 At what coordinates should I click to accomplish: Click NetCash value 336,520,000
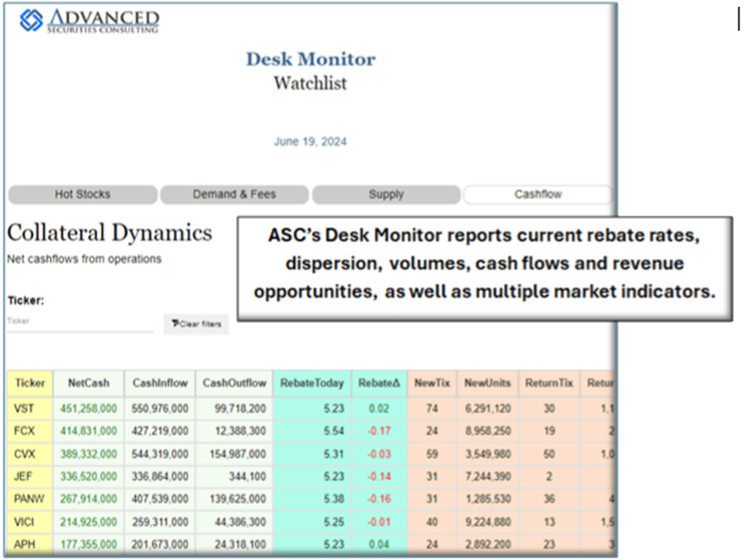coord(88,476)
